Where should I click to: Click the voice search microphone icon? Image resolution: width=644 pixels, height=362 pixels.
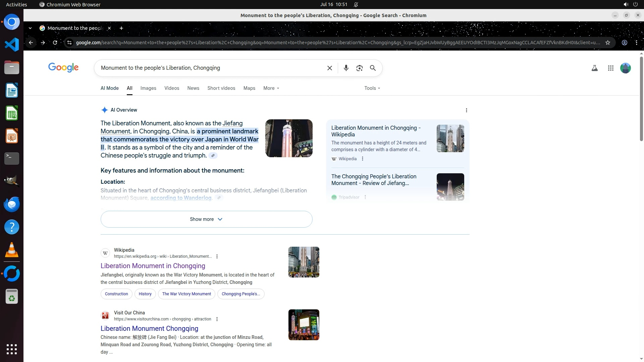pyautogui.click(x=346, y=68)
